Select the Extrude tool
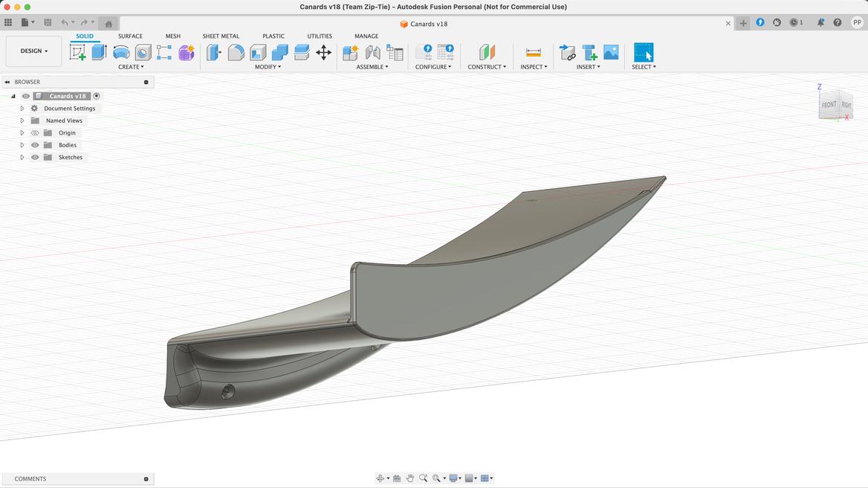The width and height of the screenshot is (868, 488). pos(100,52)
